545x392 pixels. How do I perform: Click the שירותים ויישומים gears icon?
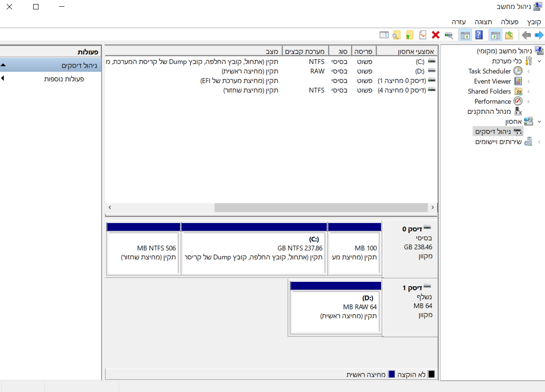528,142
